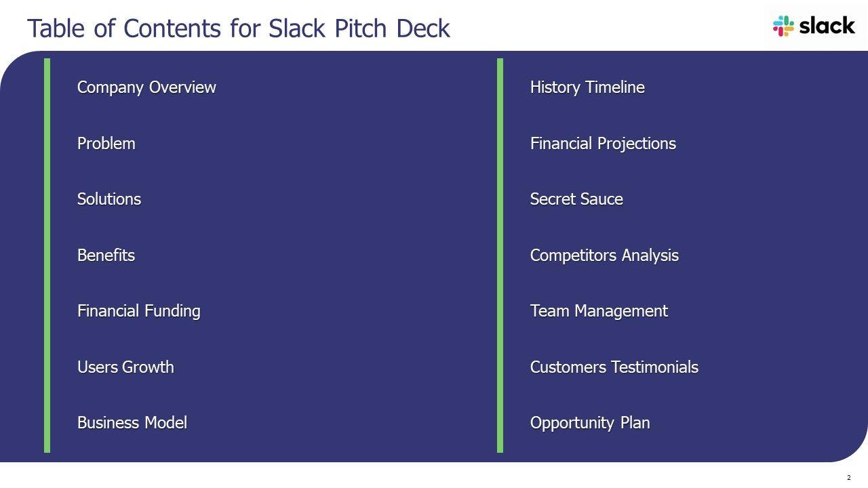This screenshot has height=488, width=868.
Task: Go to the Problem entry
Action: click(x=106, y=144)
